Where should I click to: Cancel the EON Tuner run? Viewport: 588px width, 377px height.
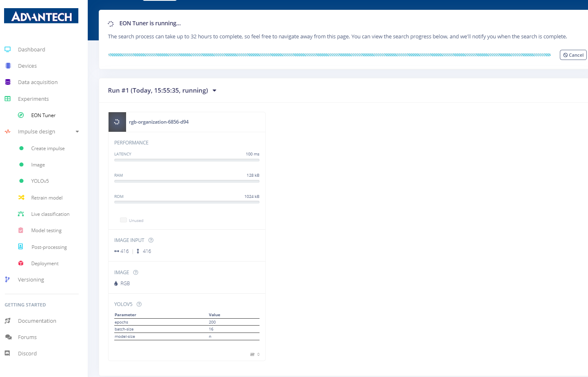click(x=573, y=55)
